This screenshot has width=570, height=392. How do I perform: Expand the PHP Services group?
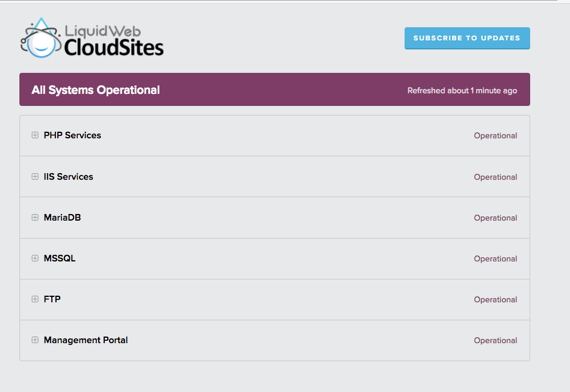tap(35, 135)
